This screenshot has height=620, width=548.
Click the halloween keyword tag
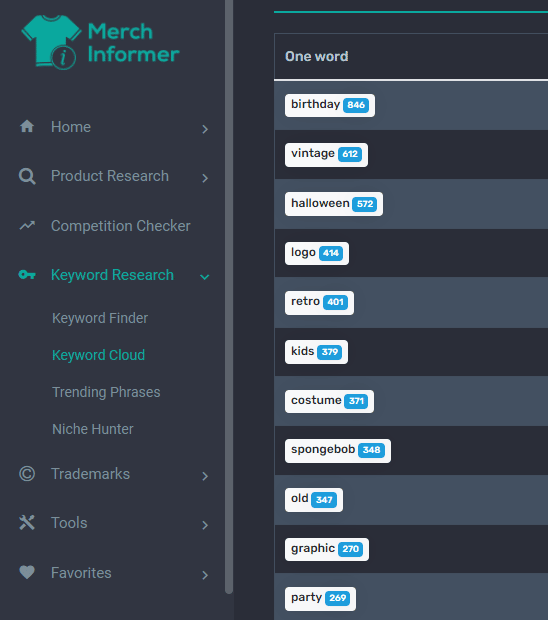(334, 204)
